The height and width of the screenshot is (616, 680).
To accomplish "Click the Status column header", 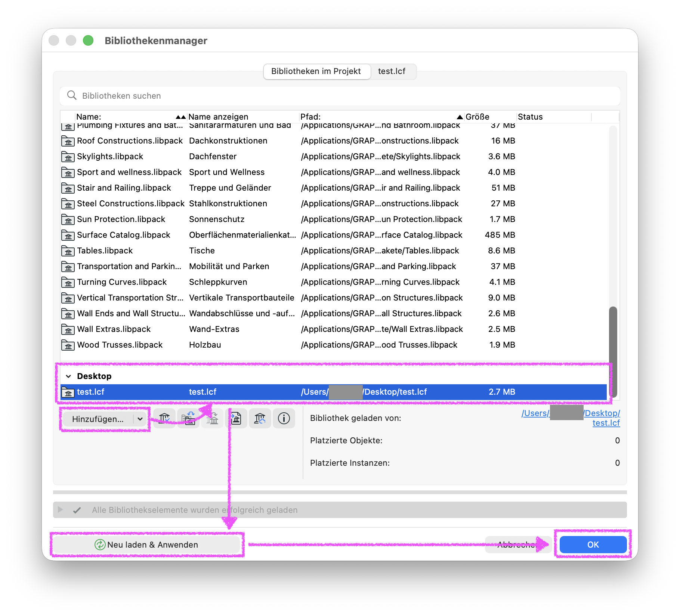I will (x=554, y=117).
